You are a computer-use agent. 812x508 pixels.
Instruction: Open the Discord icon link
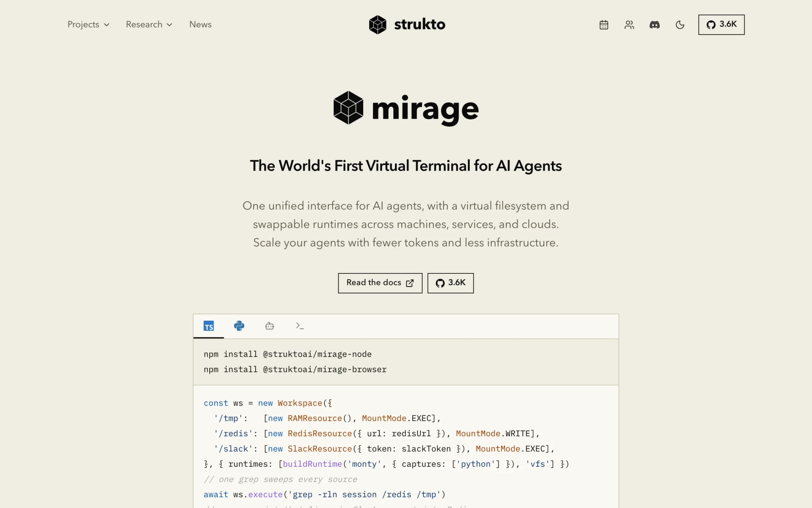pyautogui.click(x=655, y=25)
